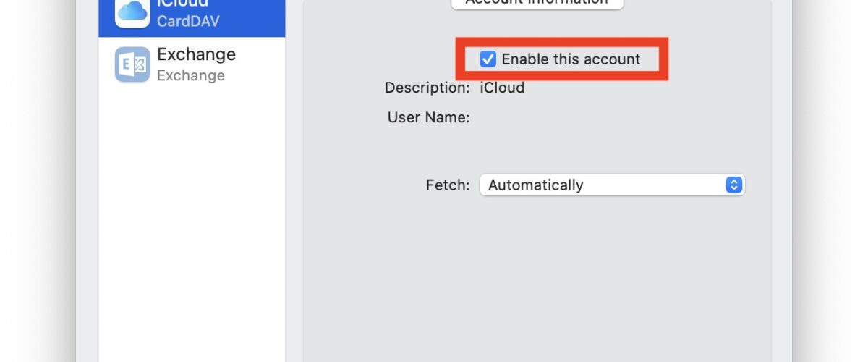Click the Fetch label
This screenshot has width=868, height=362.
[x=448, y=185]
